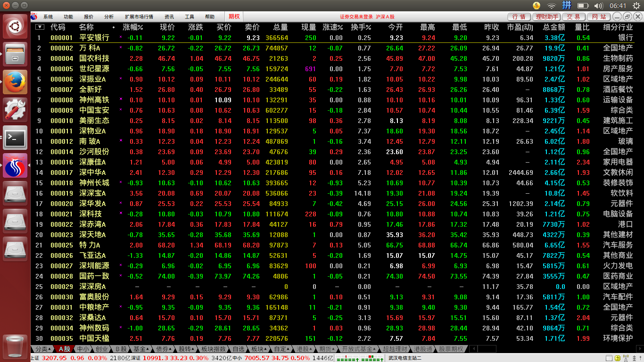Open the Terminal from launcher
Image resolution: width=644 pixels, height=362 pixels.
pos(15,138)
